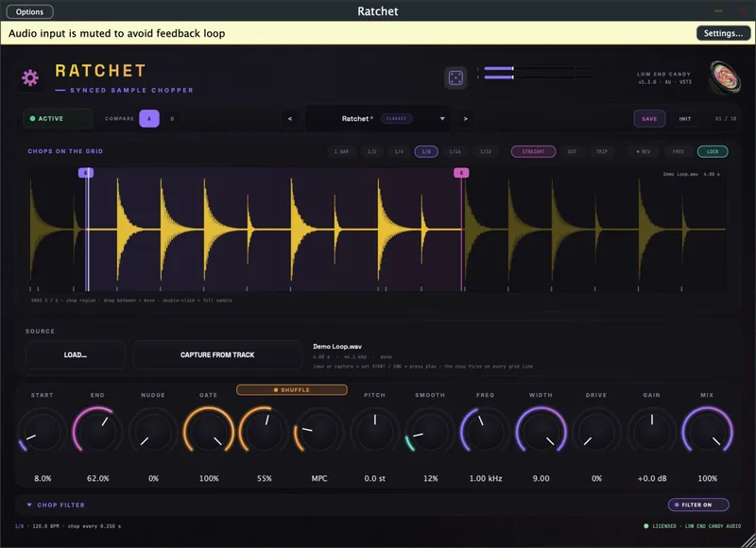Click the SMOOTH knob
Viewport: 756px width, 548px height.
point(430,431)
